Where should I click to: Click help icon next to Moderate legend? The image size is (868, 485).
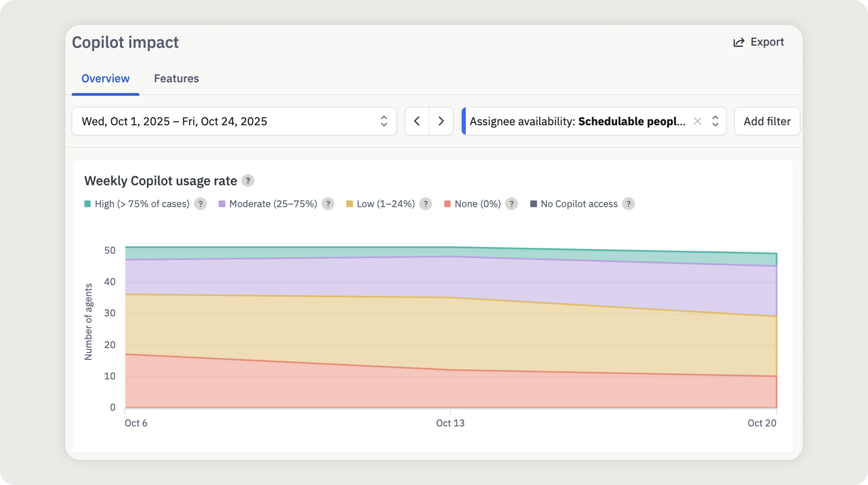[328, 204]
